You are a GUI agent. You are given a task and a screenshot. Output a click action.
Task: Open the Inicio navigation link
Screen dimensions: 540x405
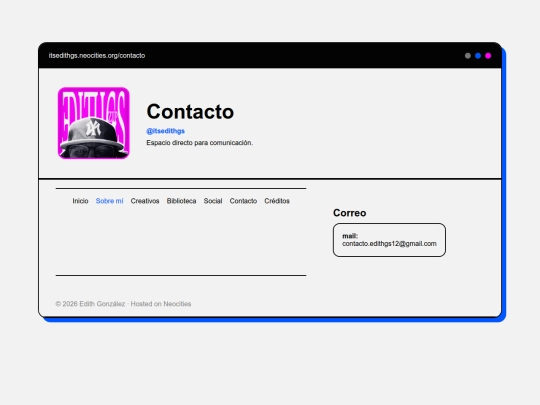click(x=80, y=201)
